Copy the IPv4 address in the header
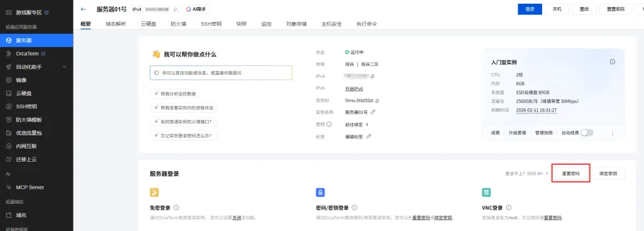 175,9
